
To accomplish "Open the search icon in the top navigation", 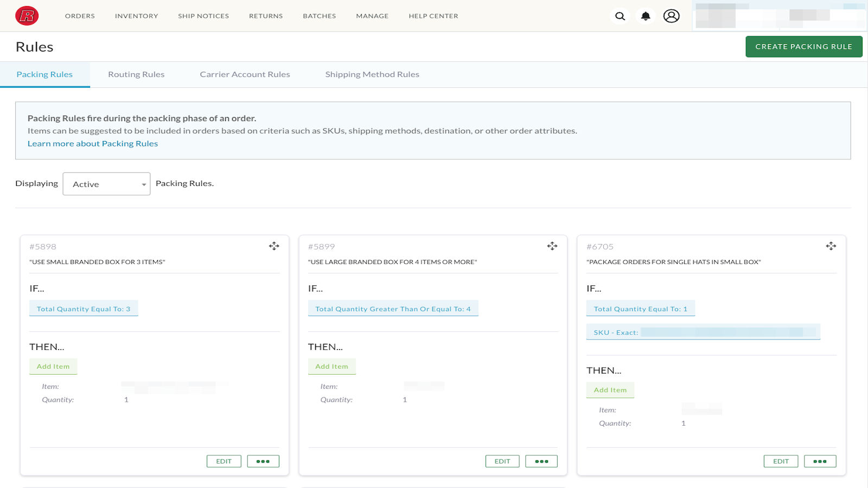I will [x=620, y=16].
